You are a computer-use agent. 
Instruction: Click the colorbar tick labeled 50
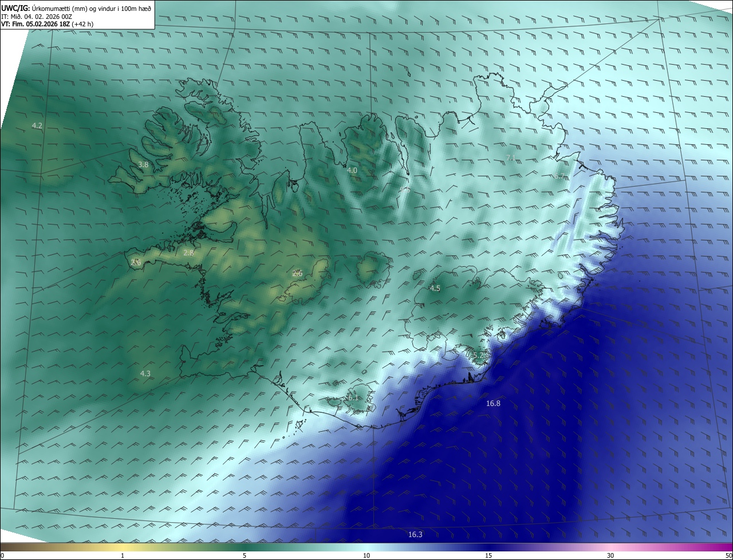(729, 555)
